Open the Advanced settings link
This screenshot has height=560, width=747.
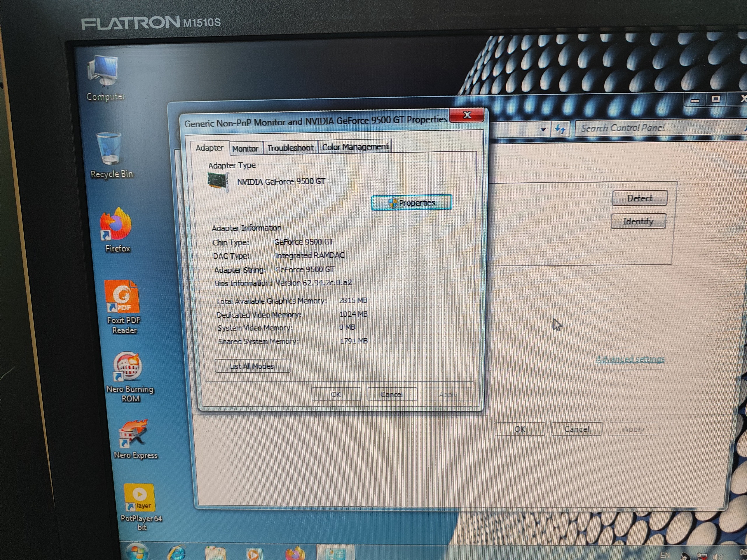coord(630,359)
